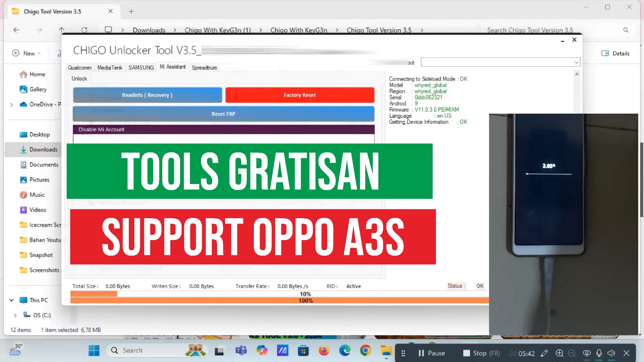Viewport: 644px width, 362px height.
Task: Open Google Chrome from the taskbar
Action: click(x=366, y=350)
